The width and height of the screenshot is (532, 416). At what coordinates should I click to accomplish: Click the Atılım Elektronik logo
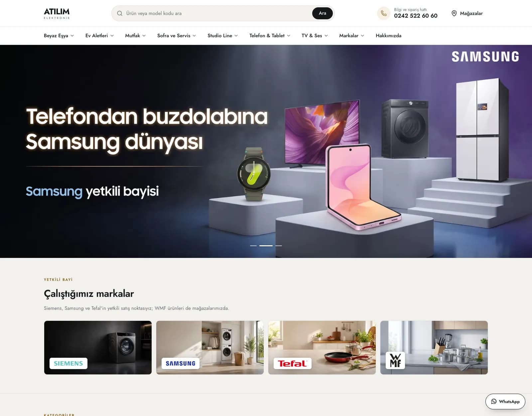pos(57,13)
